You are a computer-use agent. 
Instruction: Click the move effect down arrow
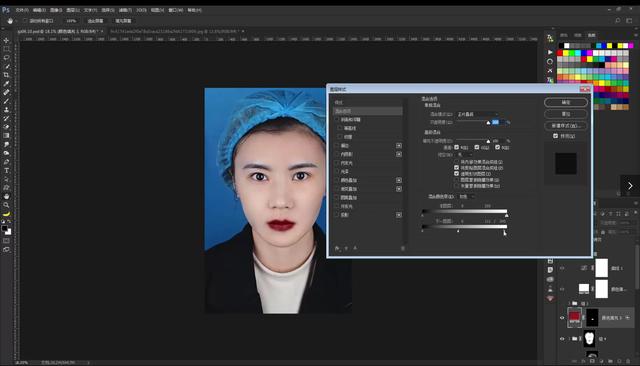[355, 248]
